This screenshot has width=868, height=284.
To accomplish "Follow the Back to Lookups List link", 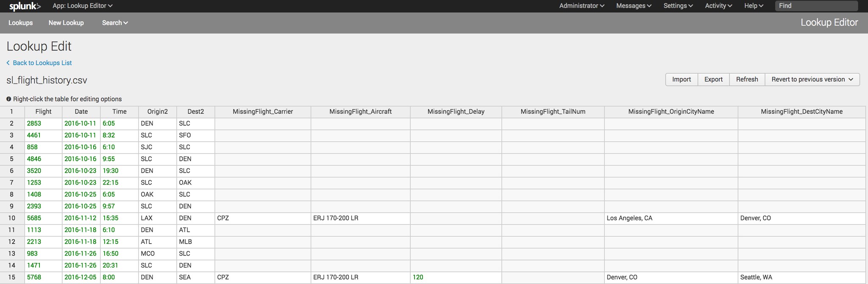I will (39, 63).
